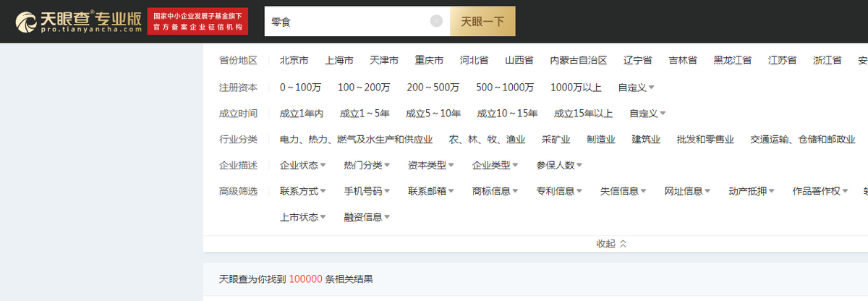The width and height of the screenshot is (868, 301).
Task: Pick 黑龙江省 in the province row
Action: pos(732,61)
